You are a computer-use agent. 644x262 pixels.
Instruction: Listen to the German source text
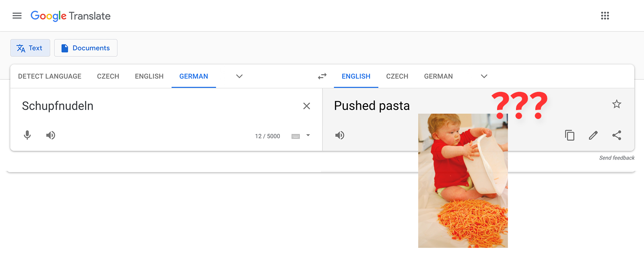click(x=51, y=135)
